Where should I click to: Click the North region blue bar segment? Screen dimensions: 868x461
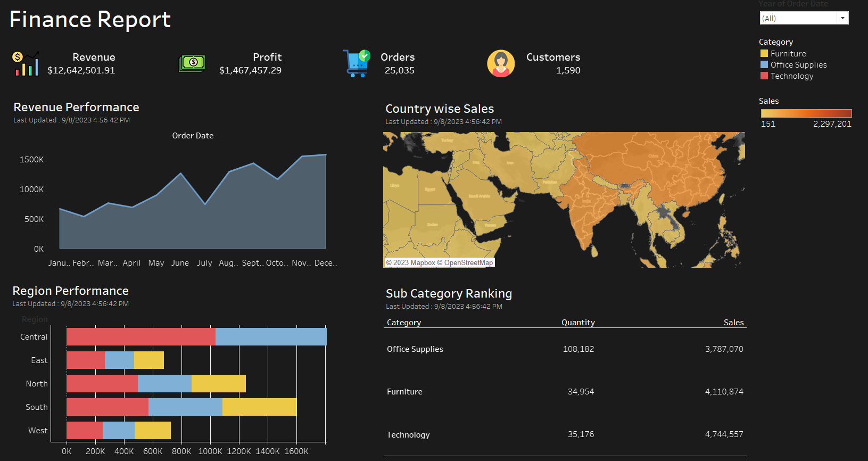[164, 383]
